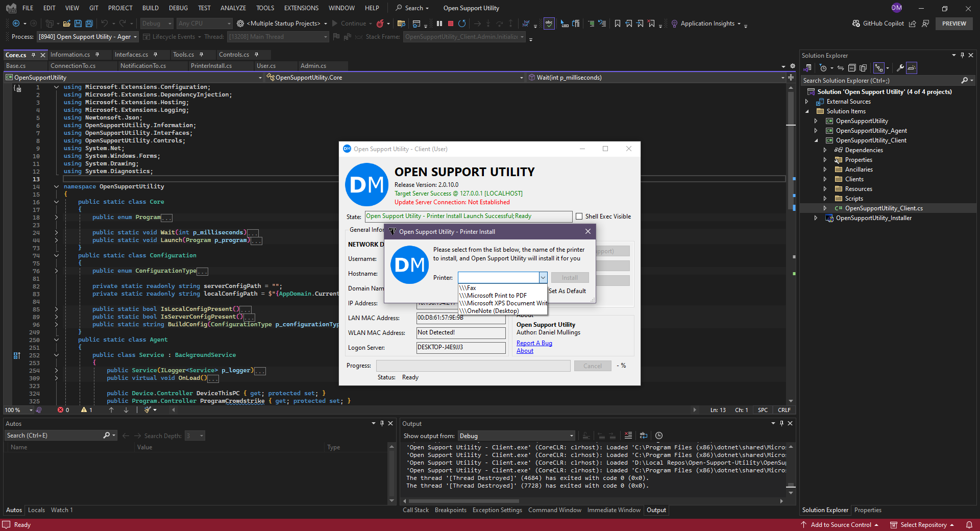Click the Output panel horizontal scrollbar
The width and height of the screenshot is (980, 531).
point(592,501)
